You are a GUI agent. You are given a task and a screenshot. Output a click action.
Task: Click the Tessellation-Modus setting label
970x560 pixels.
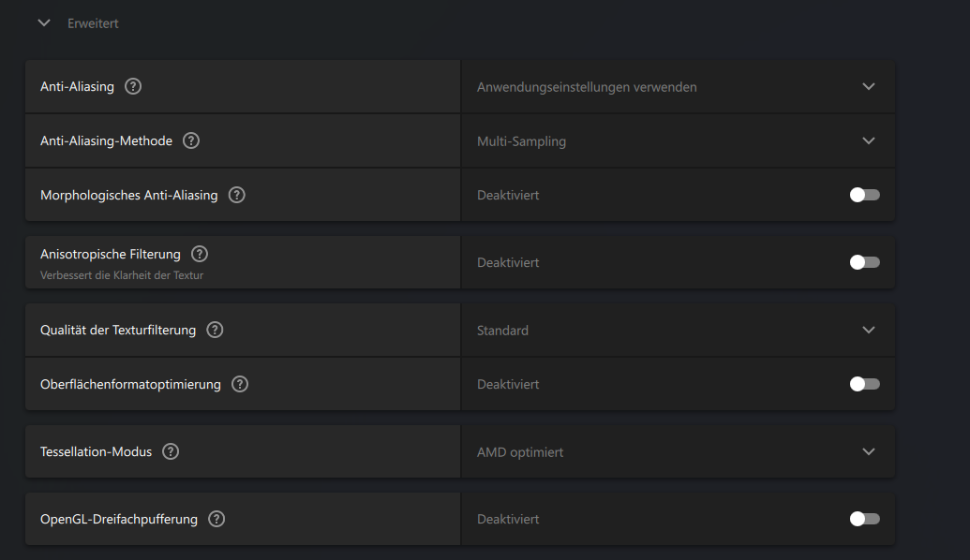(96, 451)
